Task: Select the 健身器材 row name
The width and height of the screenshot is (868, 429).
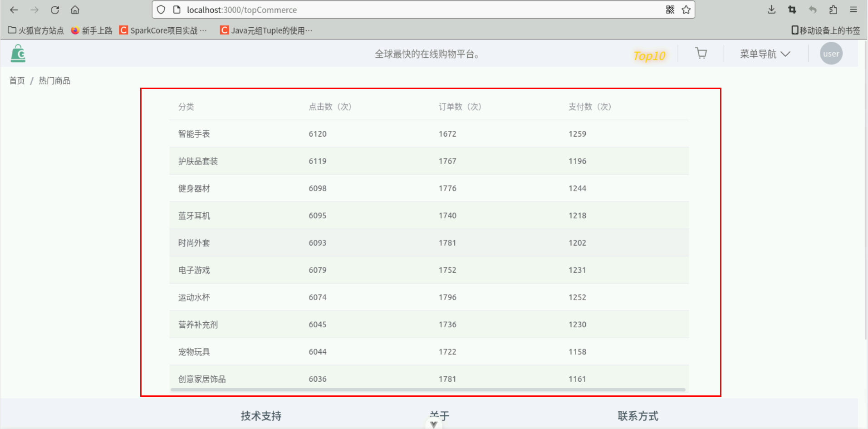Action: (x=194, y=188)
